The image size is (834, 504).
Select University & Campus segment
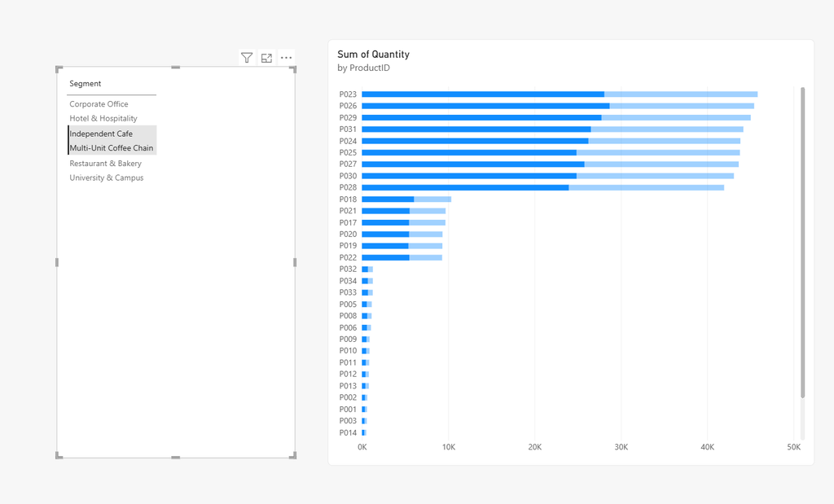click(x=107, y=177)
